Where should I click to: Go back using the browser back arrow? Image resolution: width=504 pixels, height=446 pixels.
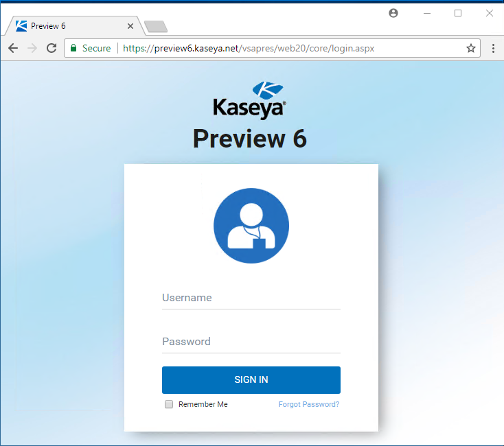pyautogui.click(x=13, y=48)
